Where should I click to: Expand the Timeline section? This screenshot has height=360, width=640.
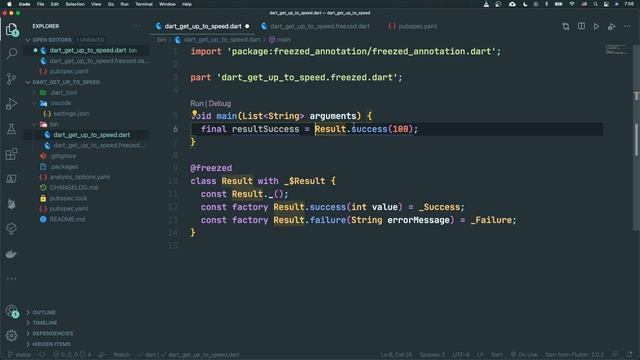tap(44, 323)
